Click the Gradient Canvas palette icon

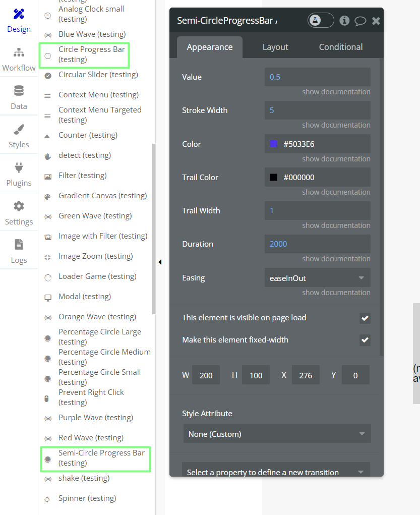(x=47, y=197)
